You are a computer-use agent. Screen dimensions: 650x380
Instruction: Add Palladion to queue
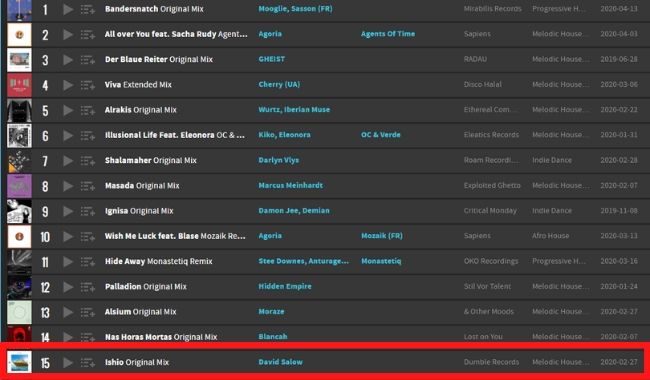coord(87,287)
